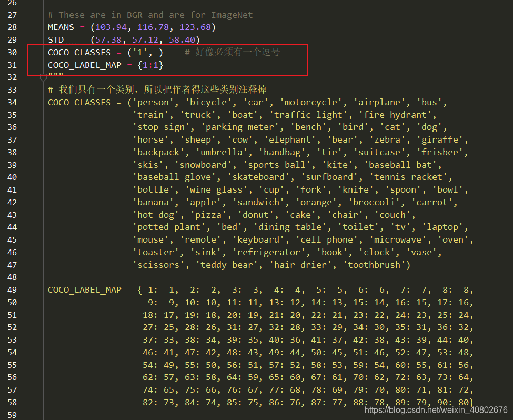Click the 'refrigerator' string on line 46
The height and width of the screenshot is (420, 513).
pyautogui.click(x=269, y=252)
